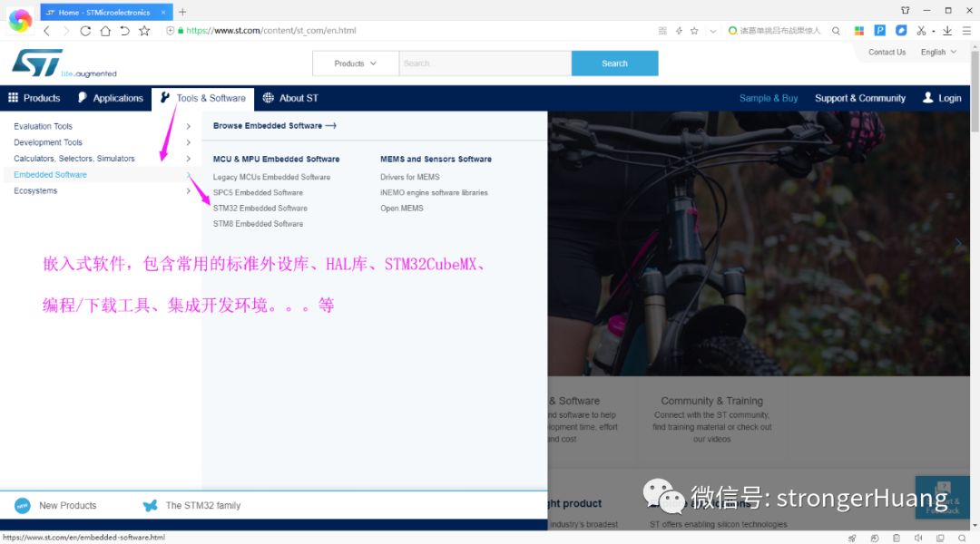Open the four-color grid extension icon
Viewport: 980px width, 544px height.
(859, 31)
